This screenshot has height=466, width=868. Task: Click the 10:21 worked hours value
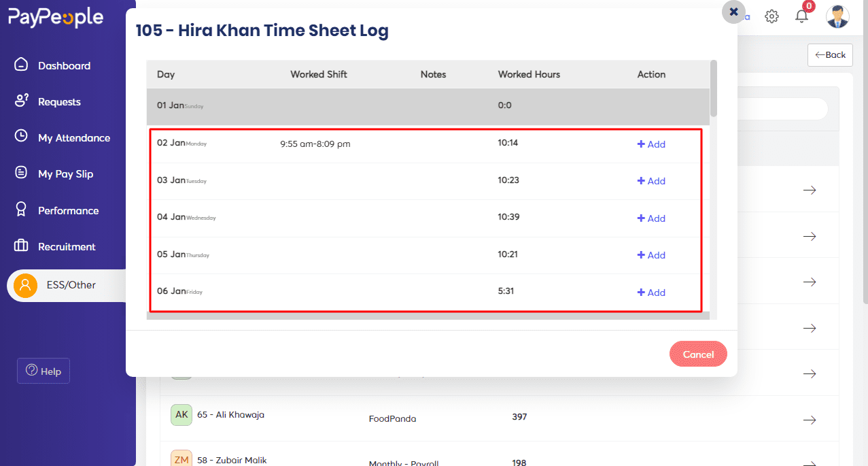coord(508,254)
